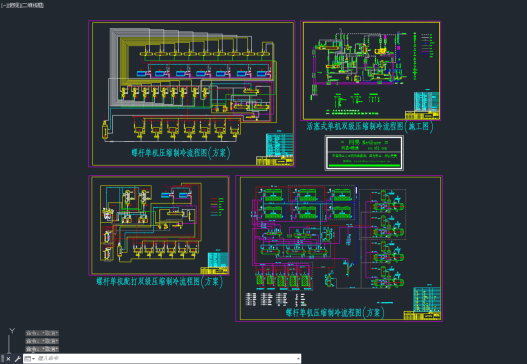Viewport: 527px width, 364px height.
Task: Click the 网易 NetEase info box
Action: (x=364, y=153)
